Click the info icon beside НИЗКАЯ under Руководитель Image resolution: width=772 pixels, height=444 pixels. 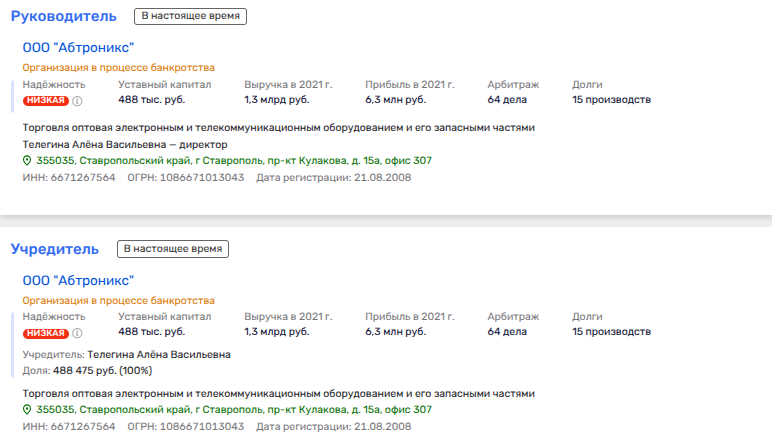coord(77,100)
